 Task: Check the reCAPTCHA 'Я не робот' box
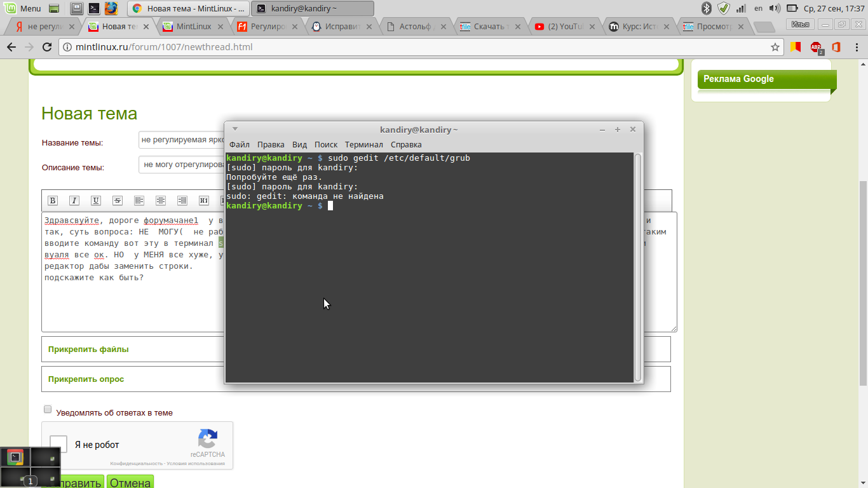tap(58, 444)
